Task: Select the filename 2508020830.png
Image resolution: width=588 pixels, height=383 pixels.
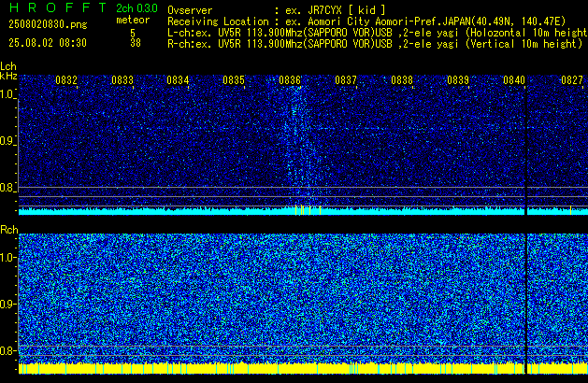Action: 48,24
